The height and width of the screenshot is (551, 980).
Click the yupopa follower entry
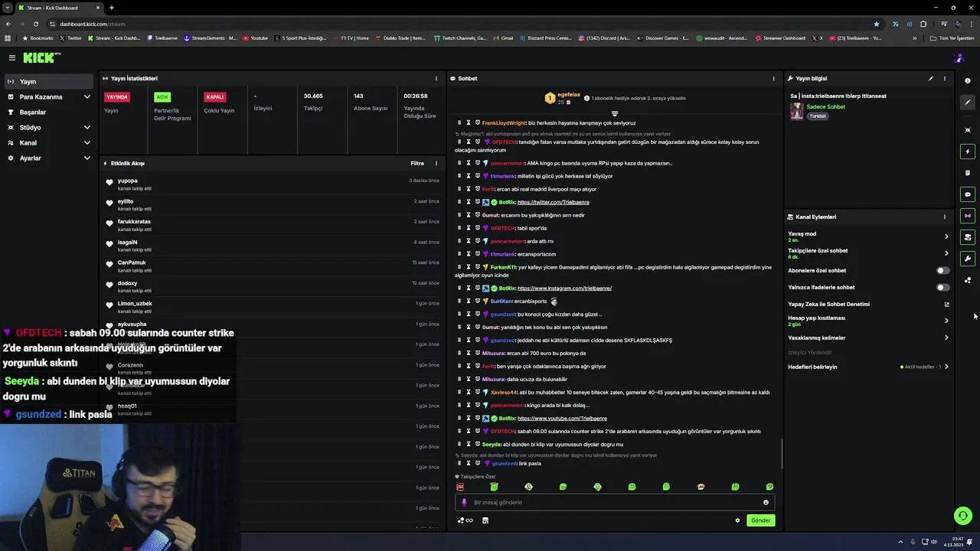click(274, 184)
